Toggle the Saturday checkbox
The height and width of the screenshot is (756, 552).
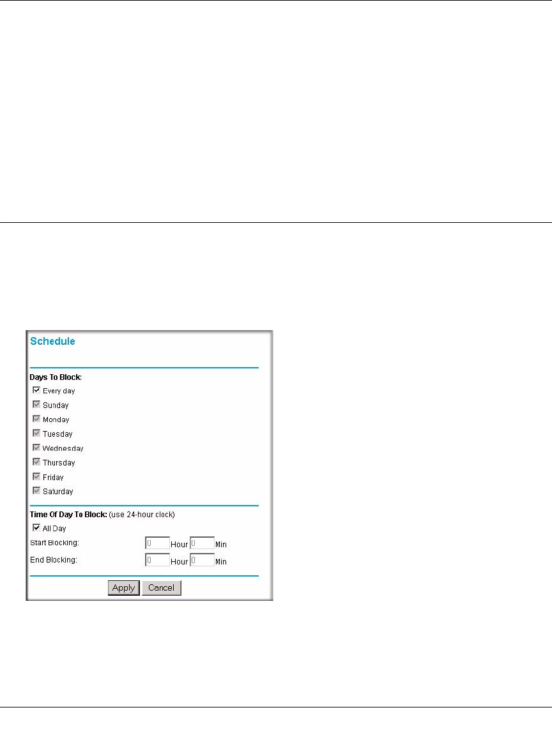36,491
